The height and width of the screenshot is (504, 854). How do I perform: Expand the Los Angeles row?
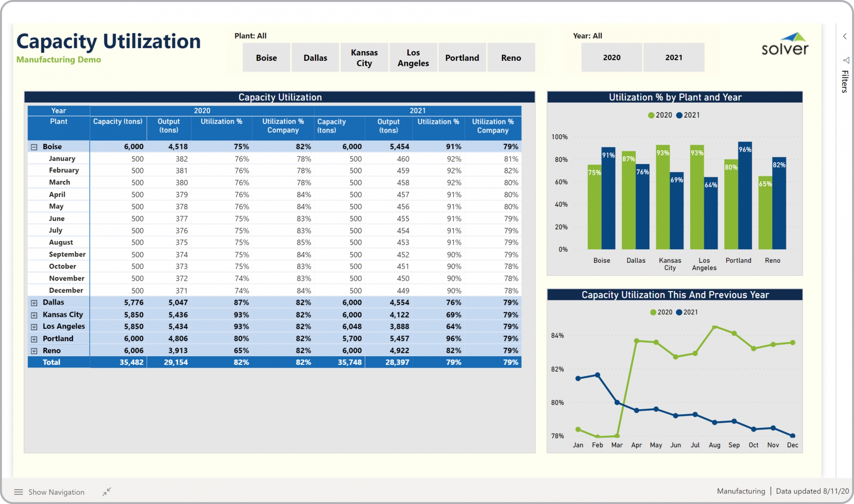click(x=34, y=327)
